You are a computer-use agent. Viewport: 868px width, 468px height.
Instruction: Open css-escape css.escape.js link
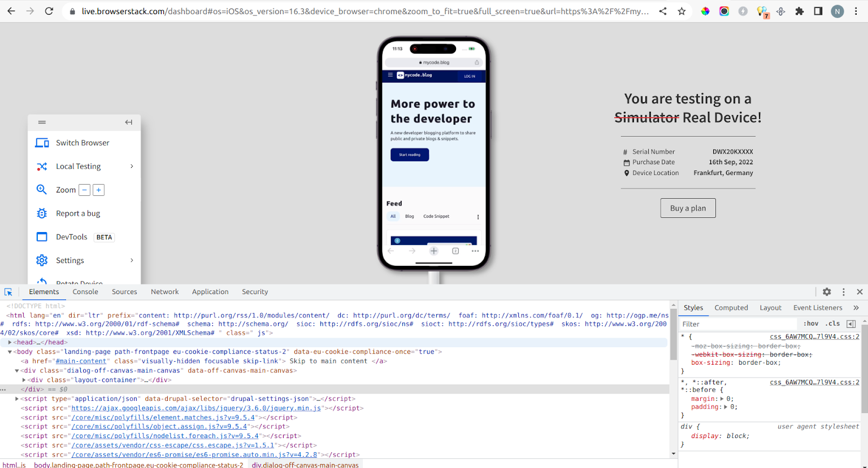pyautogui.click(x=172, y=445)
